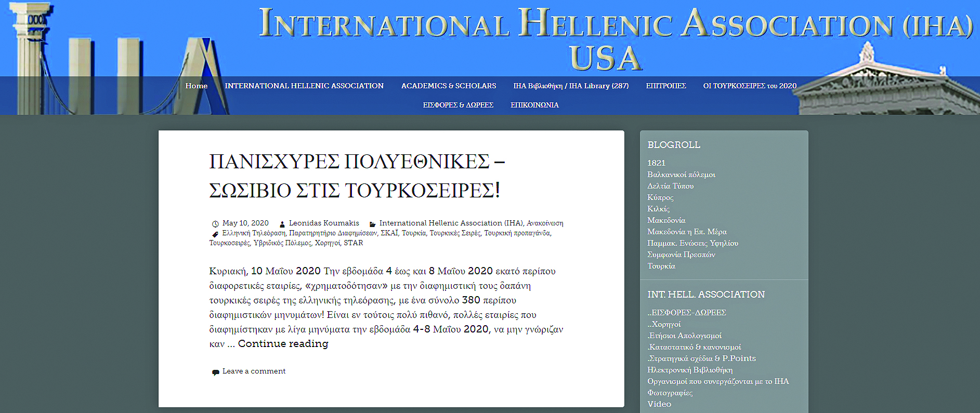Open sidebar link ..Χορηγοί
980x413 pixels.
point(664,324)
